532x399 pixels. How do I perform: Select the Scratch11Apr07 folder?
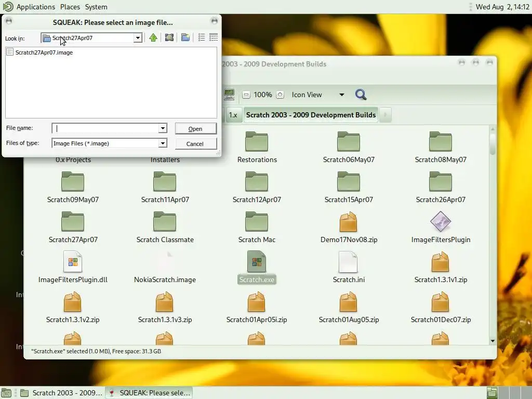pos(165,187)
